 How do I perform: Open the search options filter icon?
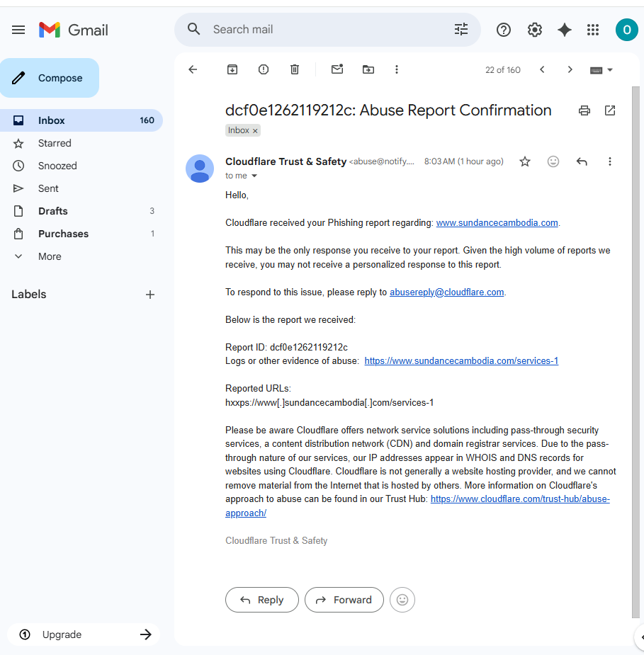(x=461, y=29)
